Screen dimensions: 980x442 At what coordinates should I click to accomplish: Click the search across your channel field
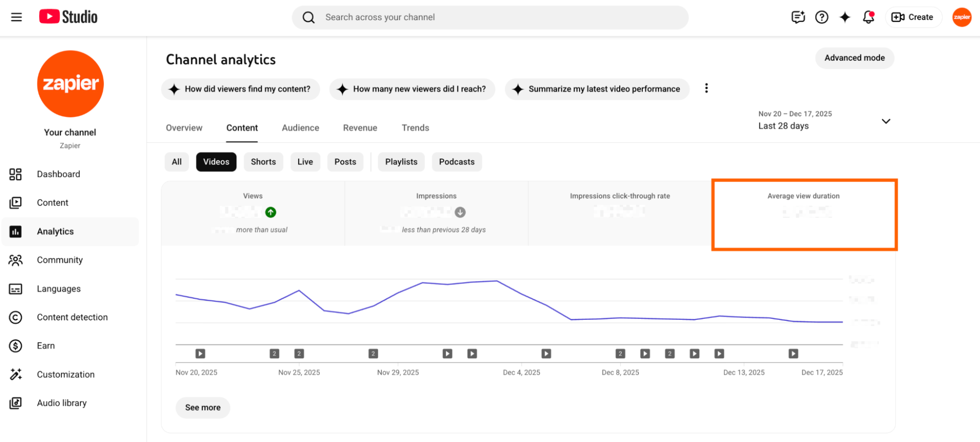tap(490, 17)
